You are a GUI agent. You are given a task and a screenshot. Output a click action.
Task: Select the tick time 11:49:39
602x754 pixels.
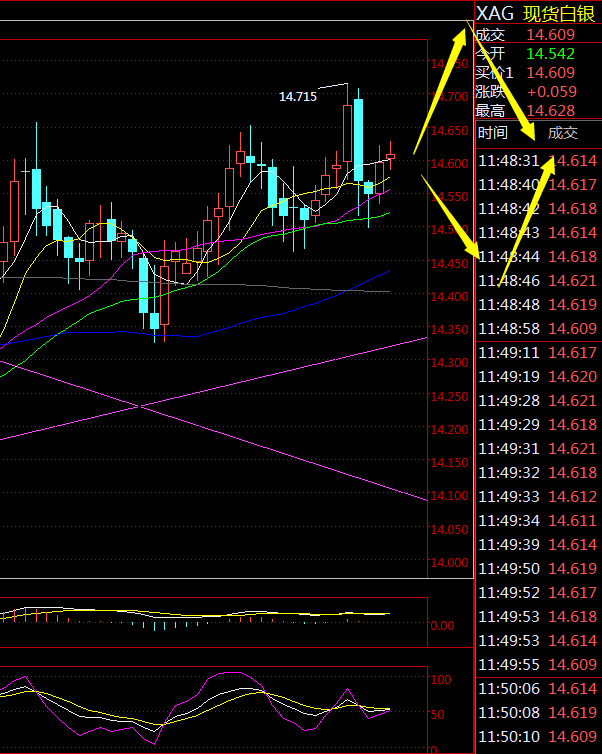click(509, 544)
